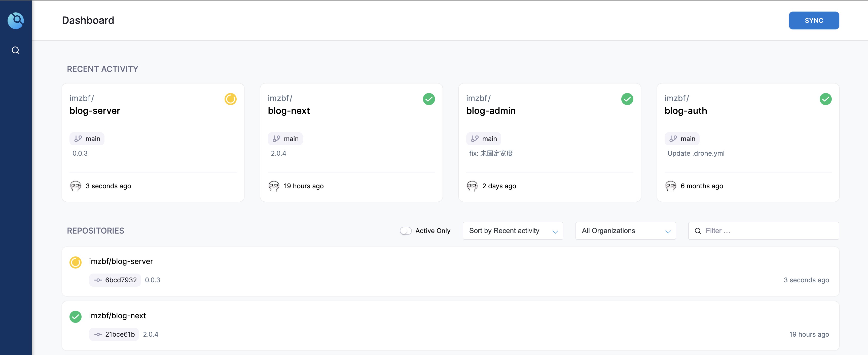Click the Filter input field
This screenshot has height=355, width=868.
(x=764, y=231)
